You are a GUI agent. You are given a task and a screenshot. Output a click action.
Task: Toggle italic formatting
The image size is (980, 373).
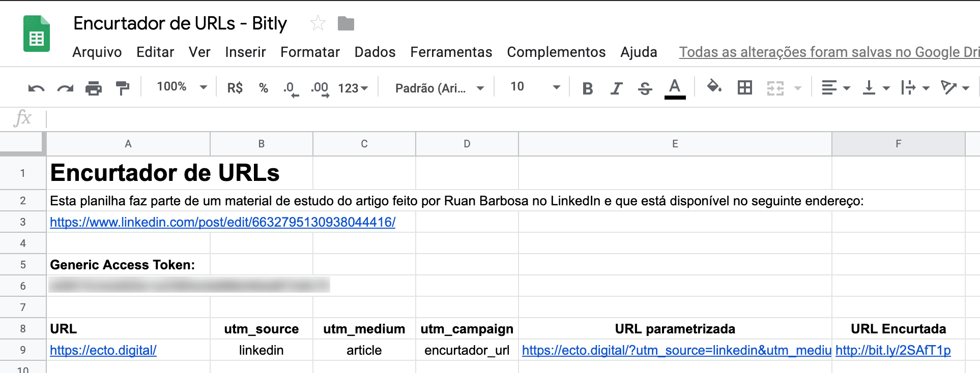coord(616,88)
